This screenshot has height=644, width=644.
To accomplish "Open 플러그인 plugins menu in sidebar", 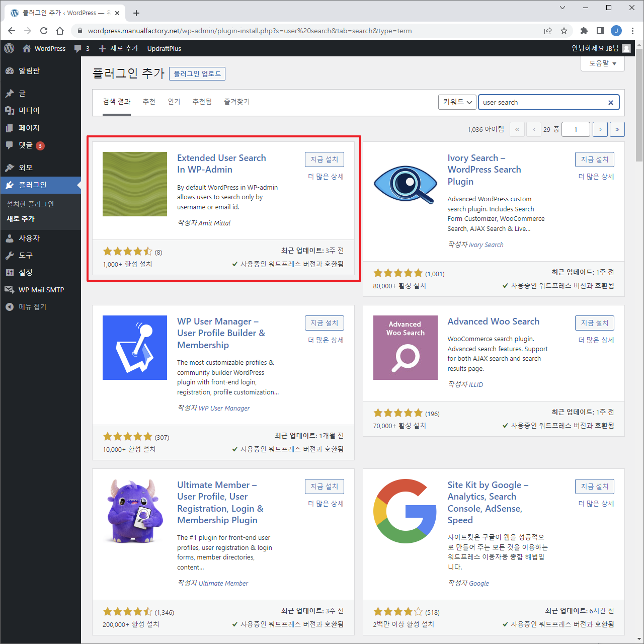I will coord(40,185).
